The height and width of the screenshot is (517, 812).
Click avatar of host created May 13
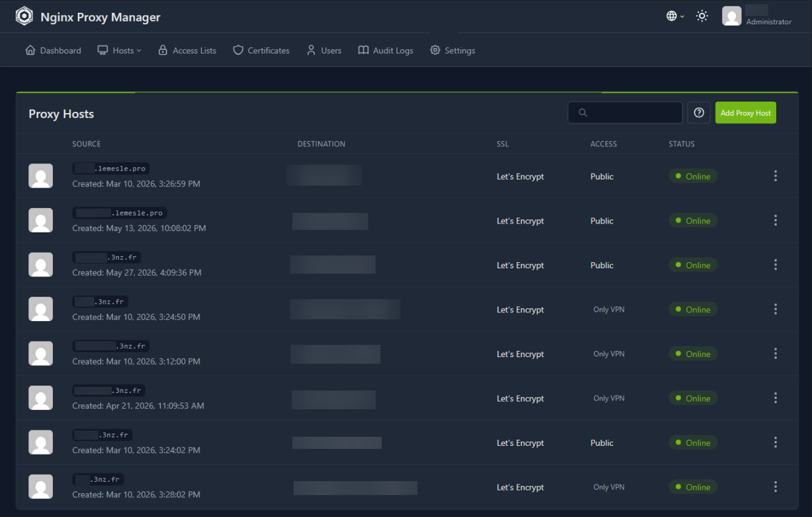(41, 220)
